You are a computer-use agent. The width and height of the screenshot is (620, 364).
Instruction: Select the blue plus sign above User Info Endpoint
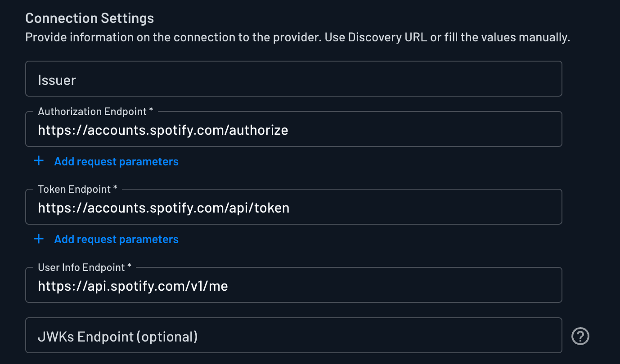point(39,239)
